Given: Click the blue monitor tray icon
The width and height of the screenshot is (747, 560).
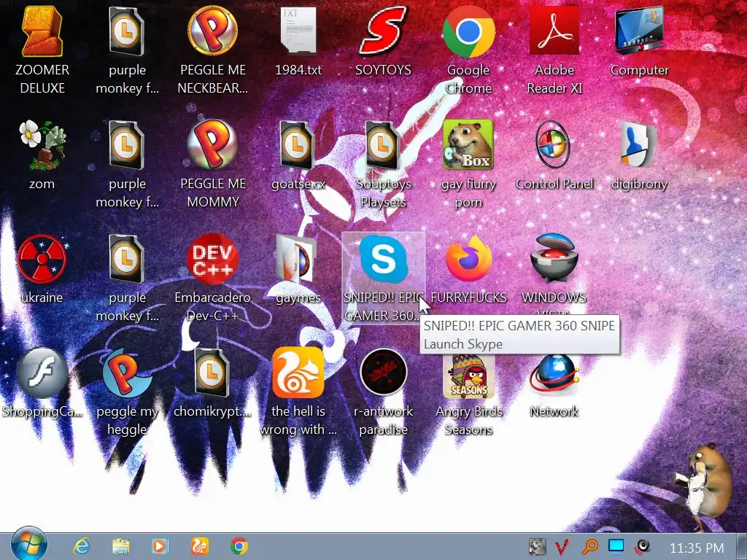Looking at the screenshot, I should click(616, 545).
